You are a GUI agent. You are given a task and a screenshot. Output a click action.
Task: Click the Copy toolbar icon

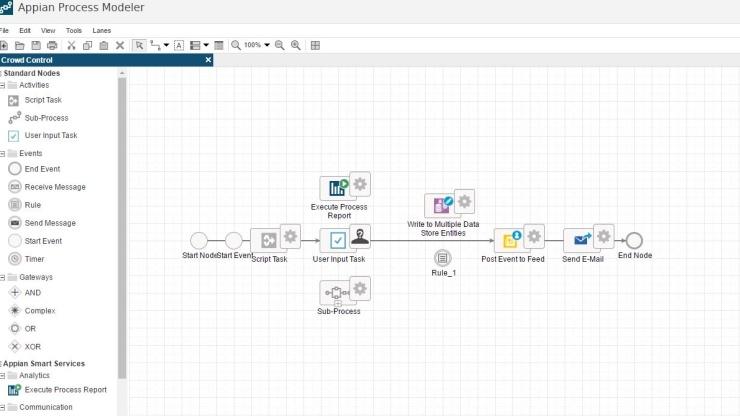[x=87, y=45]
